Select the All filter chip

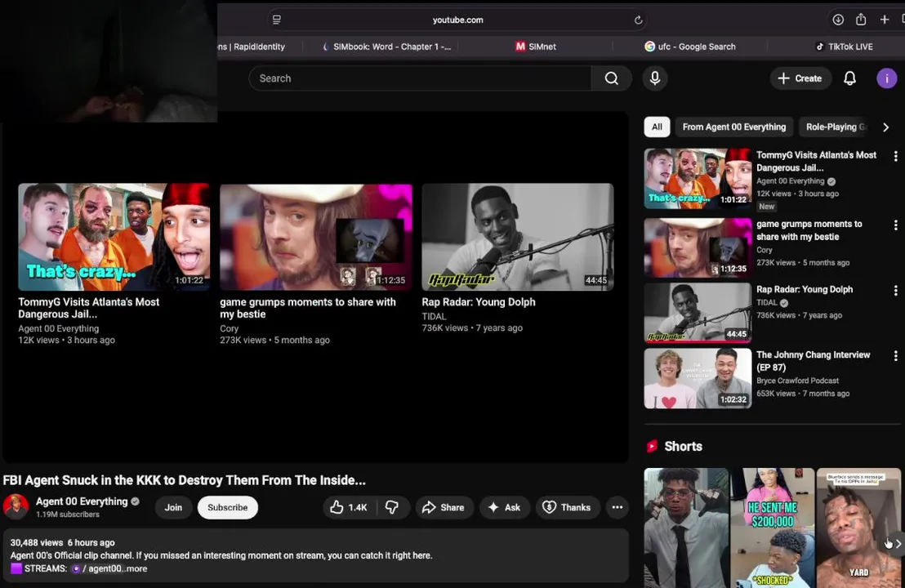pyautogui.click(x=657, y=127)
